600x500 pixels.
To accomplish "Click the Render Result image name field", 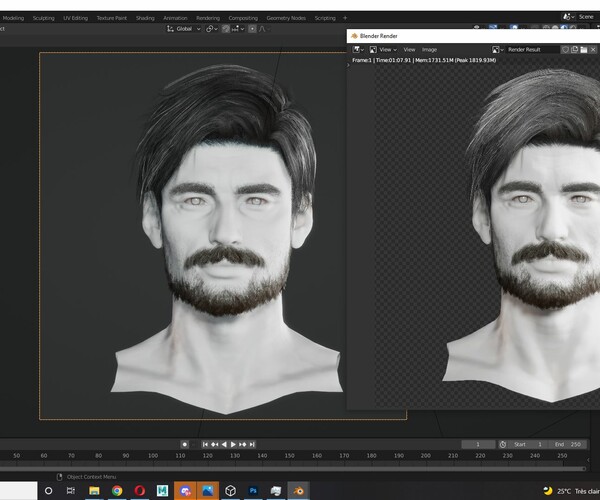I will [533, 50].
